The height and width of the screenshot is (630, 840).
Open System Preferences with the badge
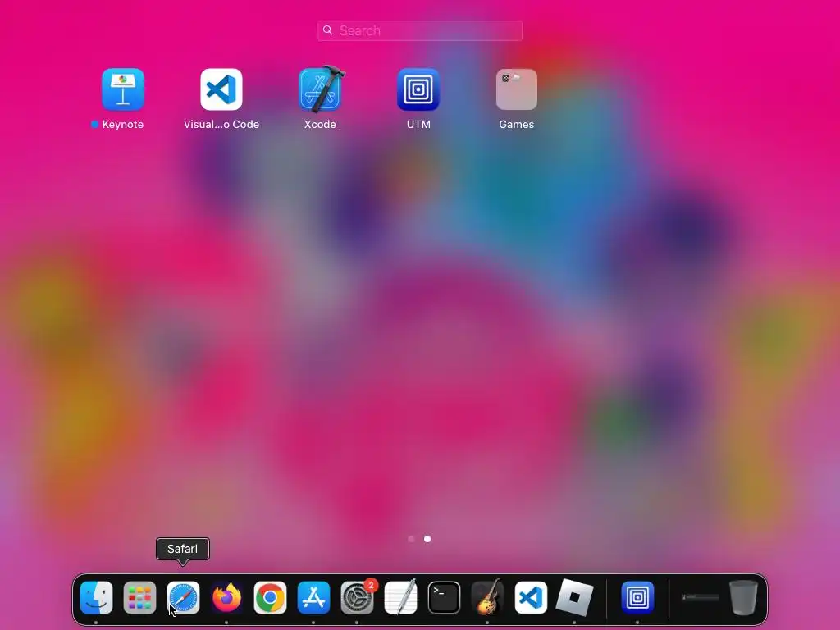[358, 597]
